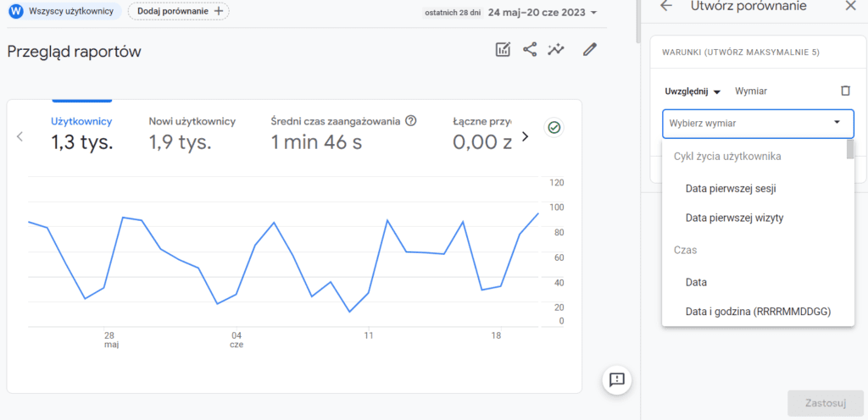Viewport: 868px width, 420px height.
Task: Click the 1,3 tys. users value
Action: (82, 142)
